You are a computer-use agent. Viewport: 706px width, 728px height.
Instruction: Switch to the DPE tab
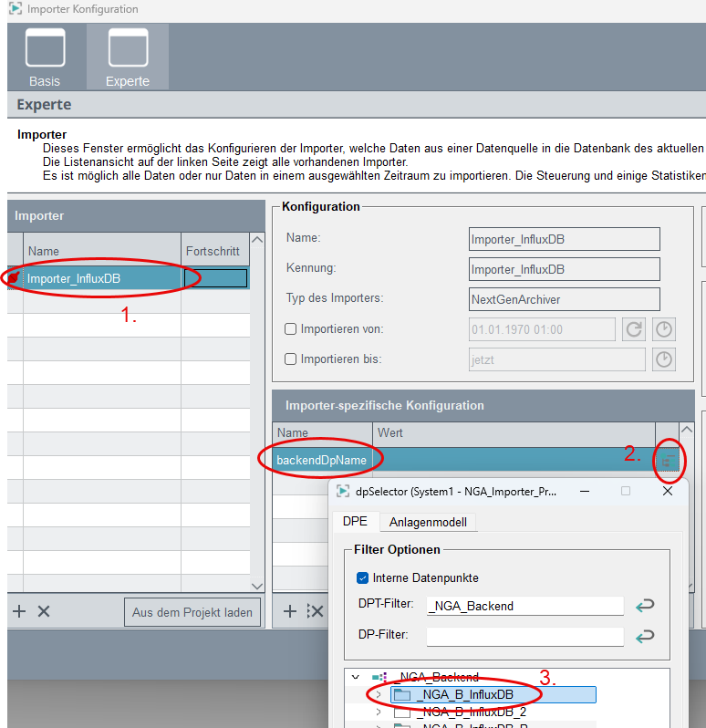355,521
